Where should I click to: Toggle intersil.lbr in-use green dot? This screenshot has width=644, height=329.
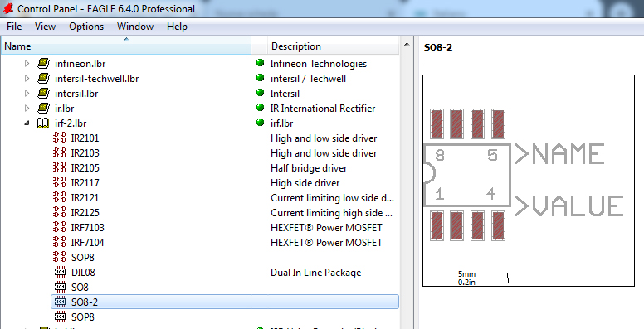pyautogui.click(x=260, y=93)
